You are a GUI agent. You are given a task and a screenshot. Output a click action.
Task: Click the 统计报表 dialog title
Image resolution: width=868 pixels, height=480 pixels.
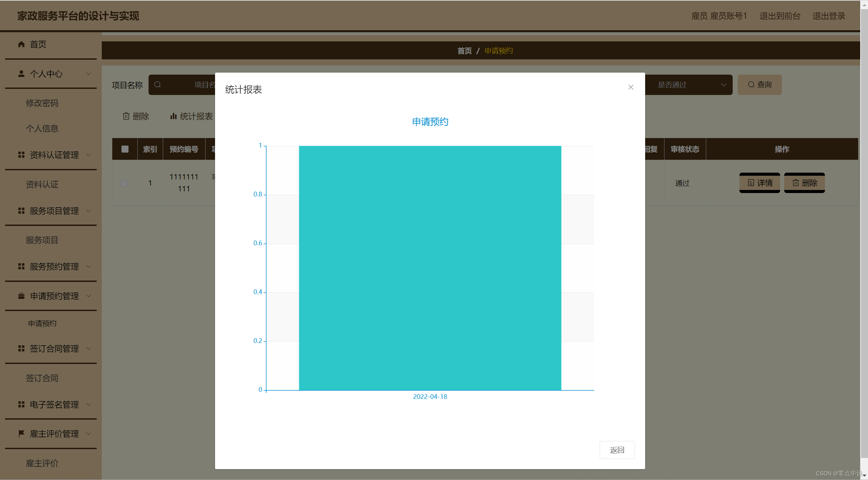[244, 90]
